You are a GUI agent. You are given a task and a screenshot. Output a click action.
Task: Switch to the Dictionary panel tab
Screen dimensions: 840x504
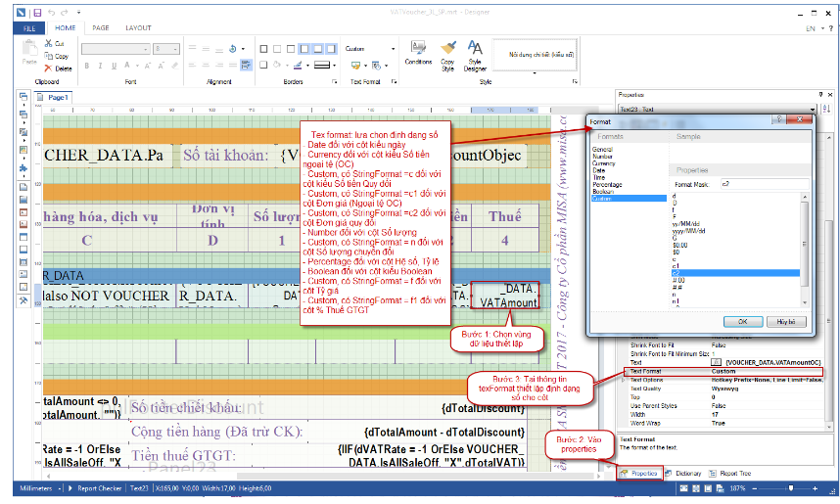click(x=686, y=473)
